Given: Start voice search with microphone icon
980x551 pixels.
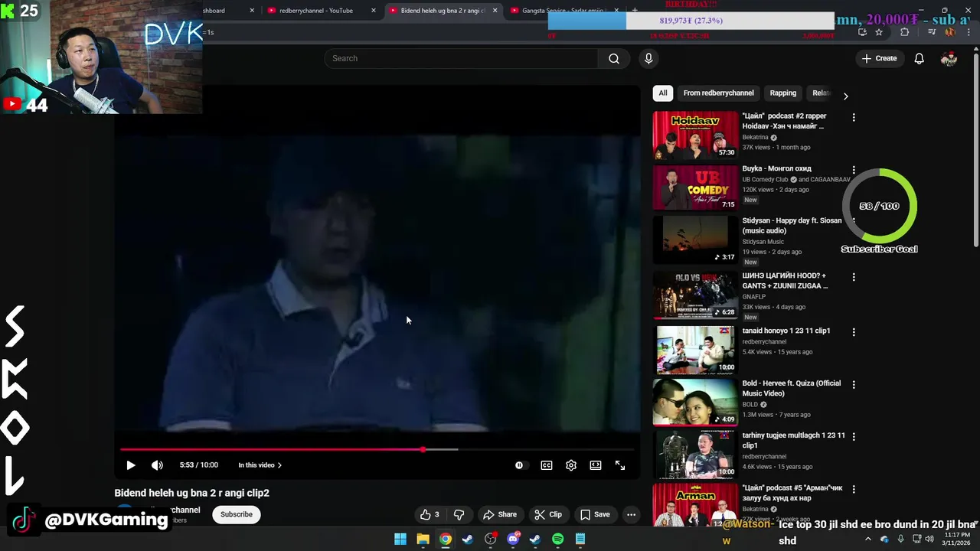Looking at the screenshot, I should (x=648, y=58).
